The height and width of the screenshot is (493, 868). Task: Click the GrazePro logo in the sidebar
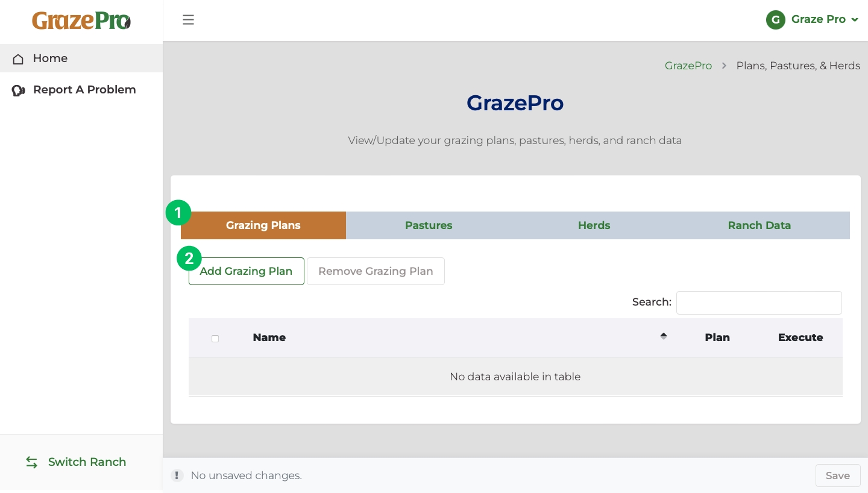pos(81,20)
